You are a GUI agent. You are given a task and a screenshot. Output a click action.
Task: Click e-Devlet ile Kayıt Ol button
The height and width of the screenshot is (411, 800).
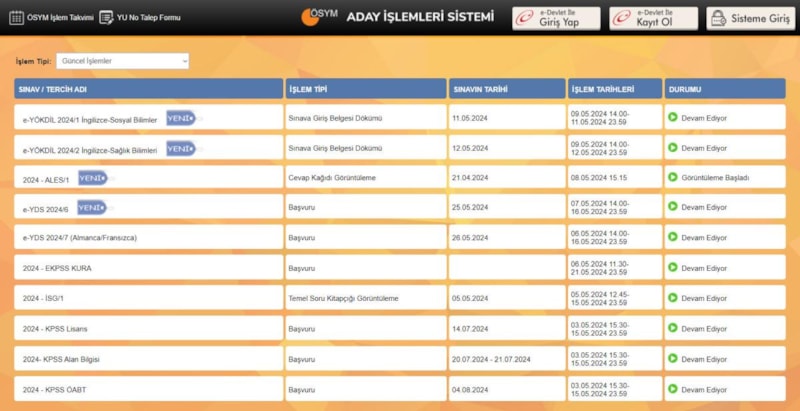tap(653, 18)
